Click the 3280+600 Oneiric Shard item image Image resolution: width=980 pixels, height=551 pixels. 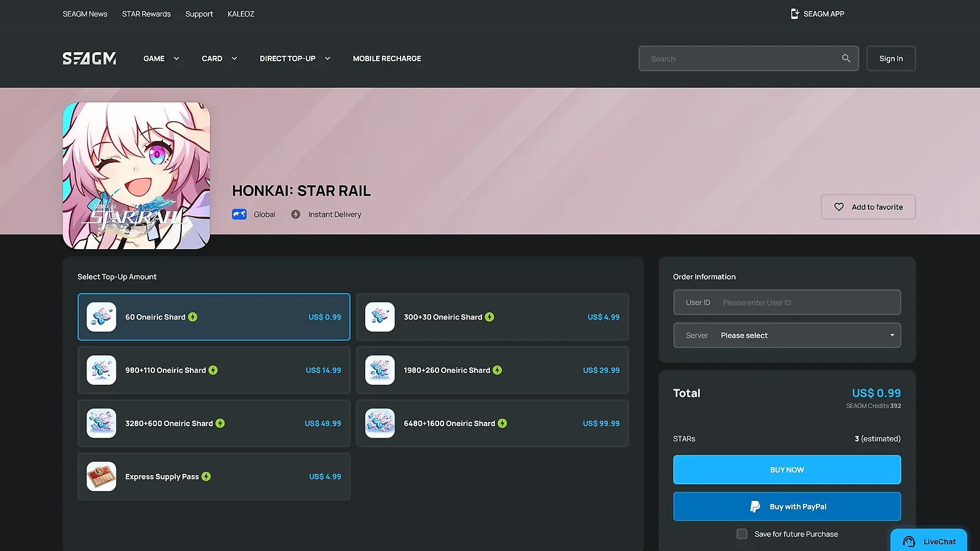pyautogui.click(x=102, y=424)
